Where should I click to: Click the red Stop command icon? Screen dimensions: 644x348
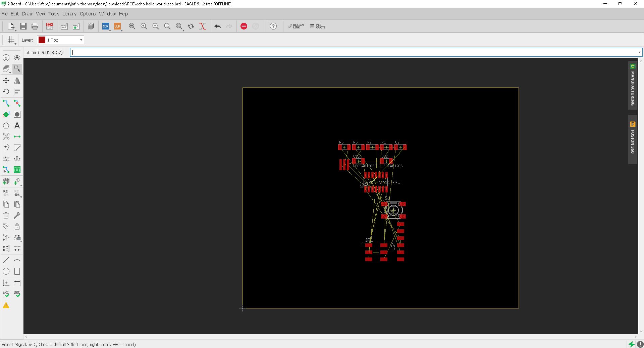[x=244, y=26]
